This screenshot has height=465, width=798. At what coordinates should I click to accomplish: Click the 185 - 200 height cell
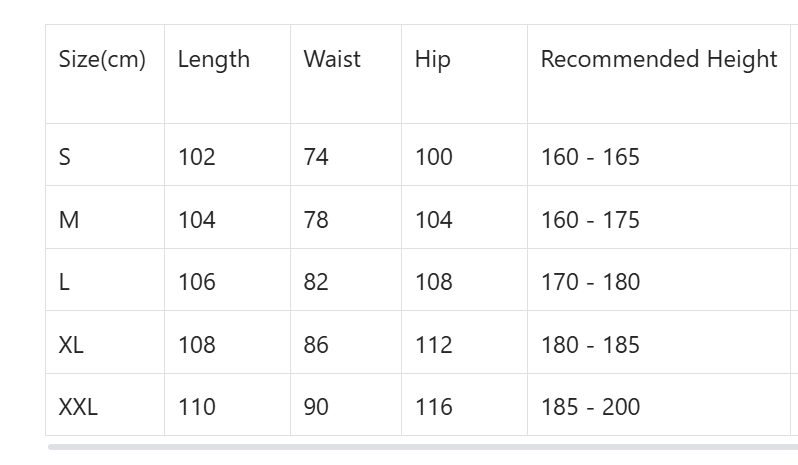point(590,407)
